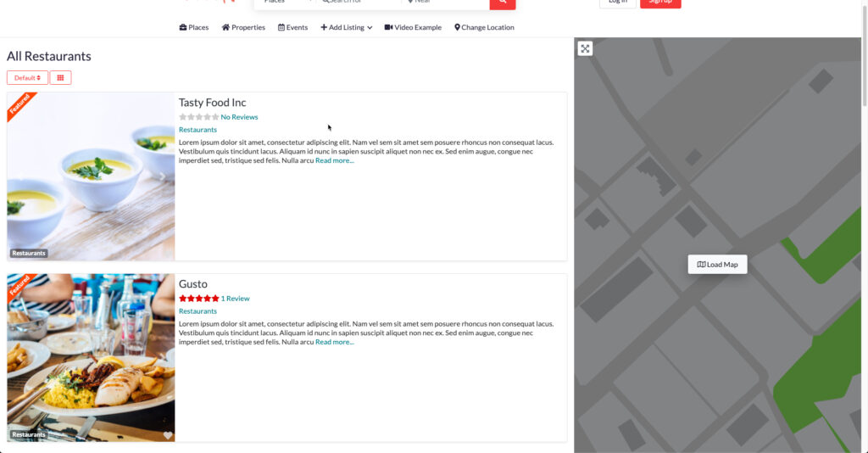Viewport: 868px width, 453px height.
Task: Click the Restaurants badge on Gusto image
Action: [29, 434]
